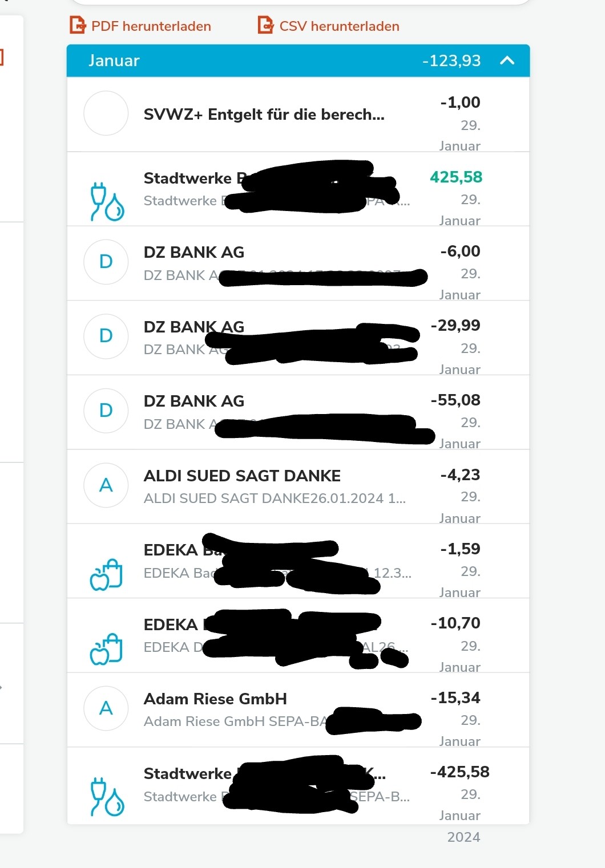Click the "A" avatar for Adam Riese GmbH
605x868 pixels.
[106, 708]
